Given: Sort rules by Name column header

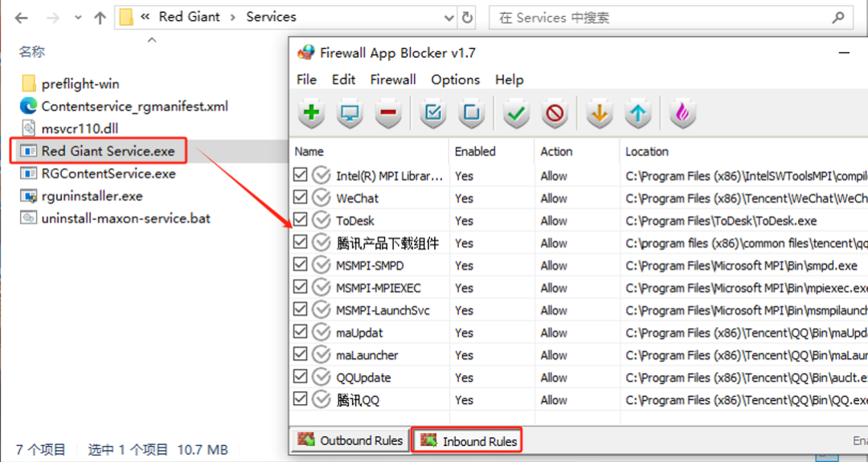Looking at the screenshot, I should (x=369, y=152).
